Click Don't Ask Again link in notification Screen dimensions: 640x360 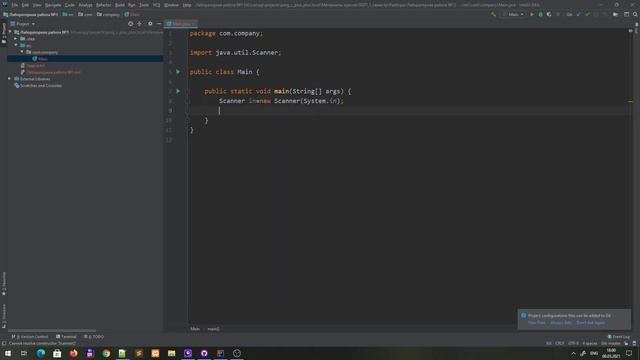(x=591, y=323)
